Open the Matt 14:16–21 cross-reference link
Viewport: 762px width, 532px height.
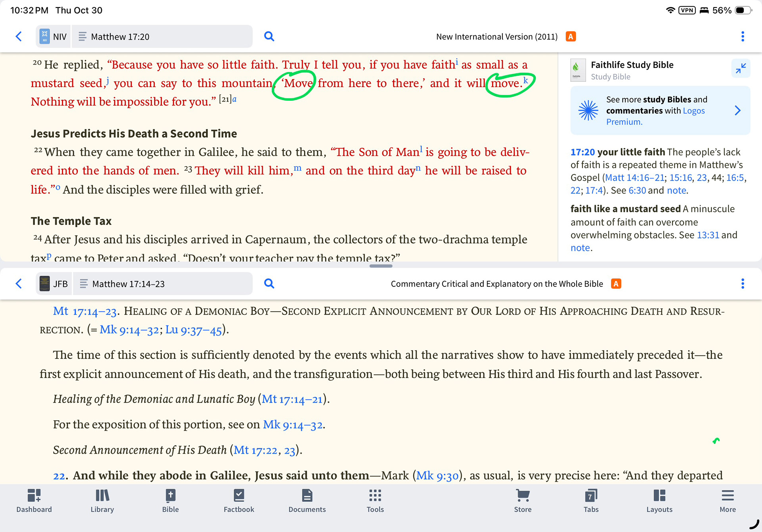tap(635, 178)
